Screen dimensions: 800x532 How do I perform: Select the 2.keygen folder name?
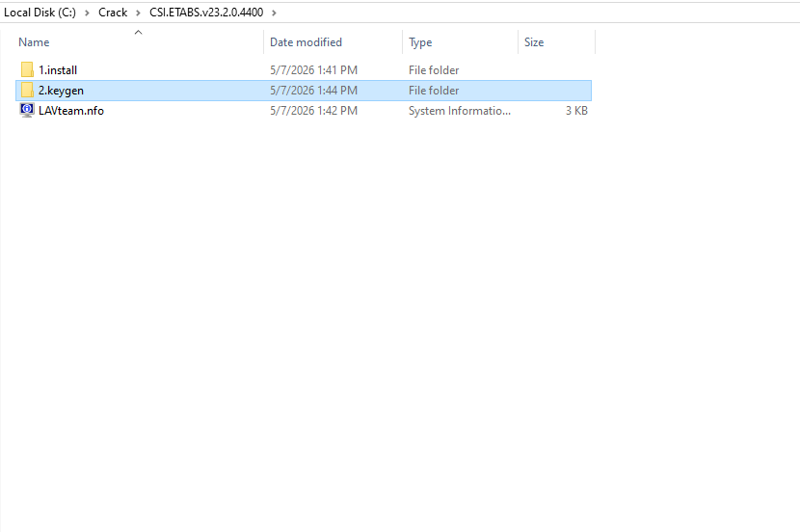click(x=62, y=91)
